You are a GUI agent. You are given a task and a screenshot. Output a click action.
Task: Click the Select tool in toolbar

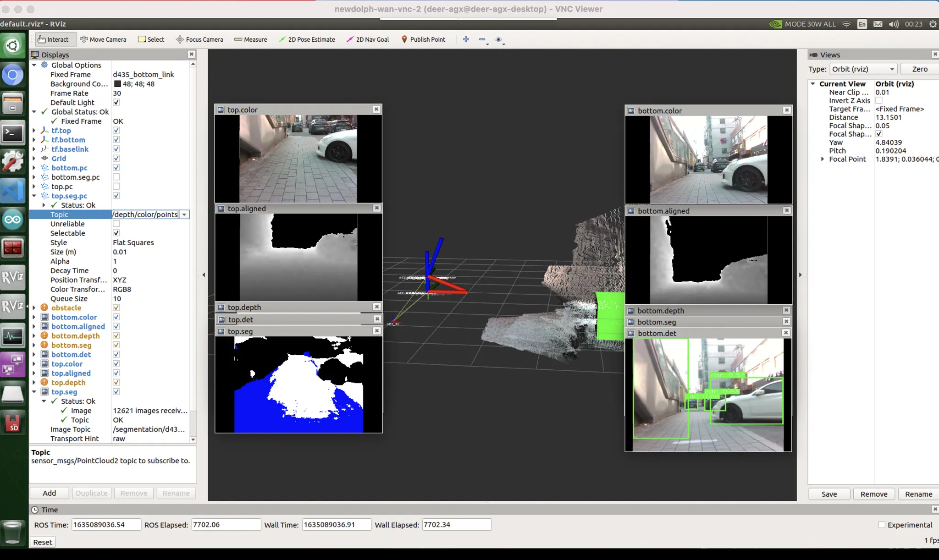click(151, 39)
